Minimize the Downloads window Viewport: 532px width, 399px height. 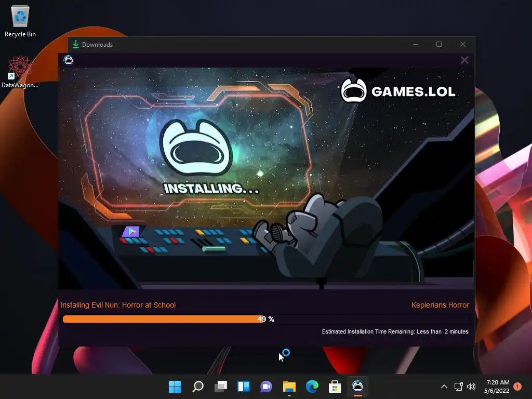point(415,45)
